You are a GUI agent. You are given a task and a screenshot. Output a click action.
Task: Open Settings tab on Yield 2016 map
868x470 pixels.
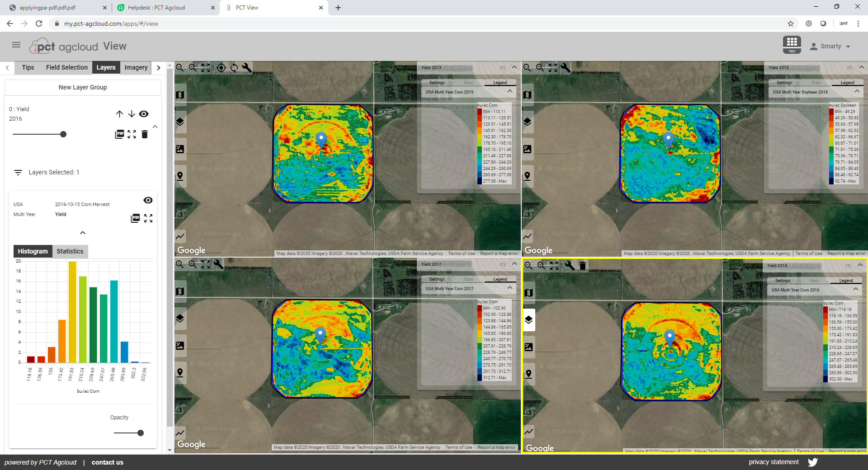pos(783,281)
